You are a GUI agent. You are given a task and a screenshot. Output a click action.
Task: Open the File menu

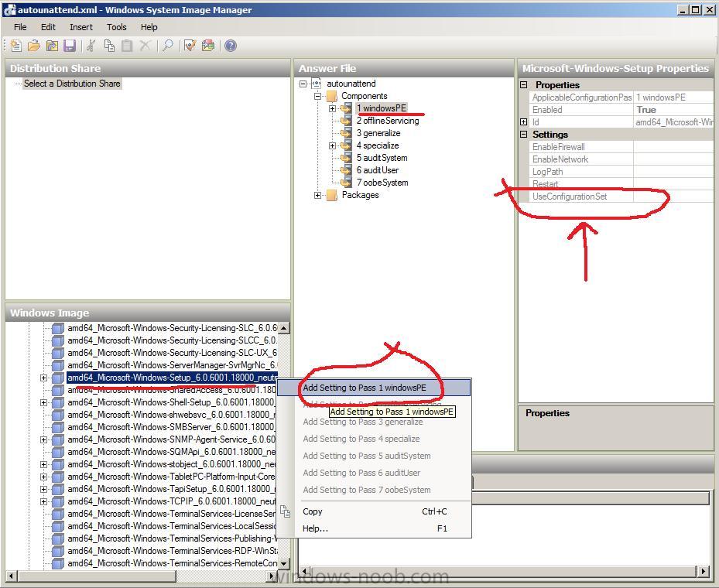tap(19, 27)
